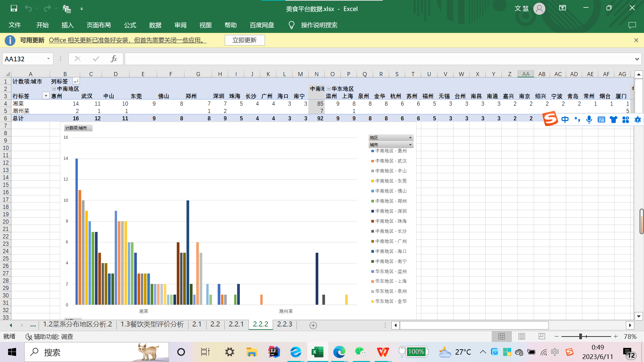Image resolution: width=644 pixels, height=362 pixels.
Task: Click the zoom slider handle
Action: pyautogui.click(x=581, y=336)
